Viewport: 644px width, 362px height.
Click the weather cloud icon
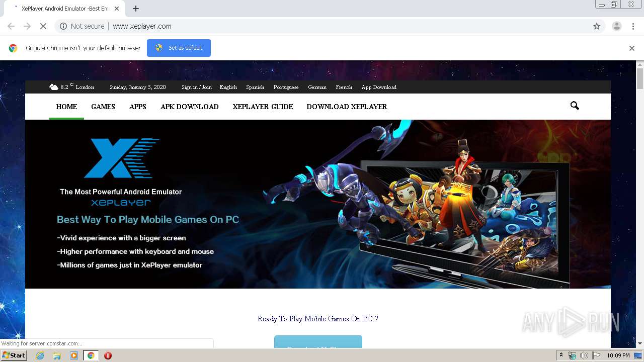point(53,87)
